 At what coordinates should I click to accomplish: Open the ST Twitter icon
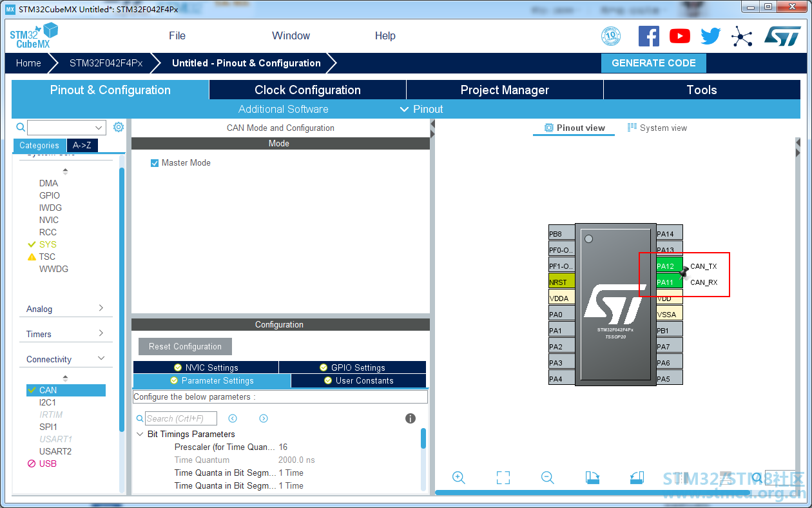711,36
